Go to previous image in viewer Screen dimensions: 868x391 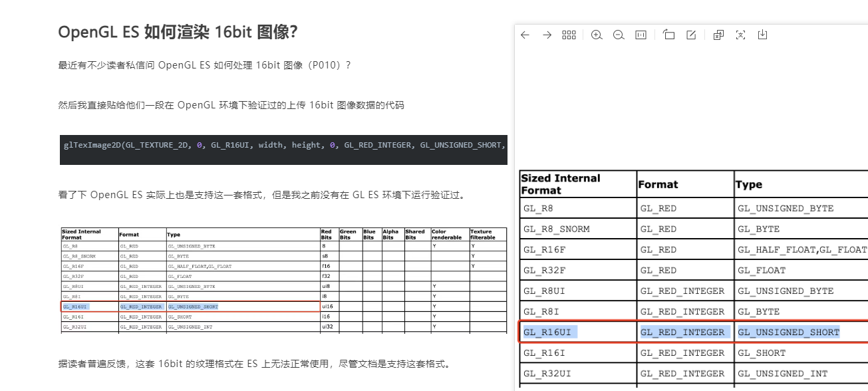[x=525, y=35]
